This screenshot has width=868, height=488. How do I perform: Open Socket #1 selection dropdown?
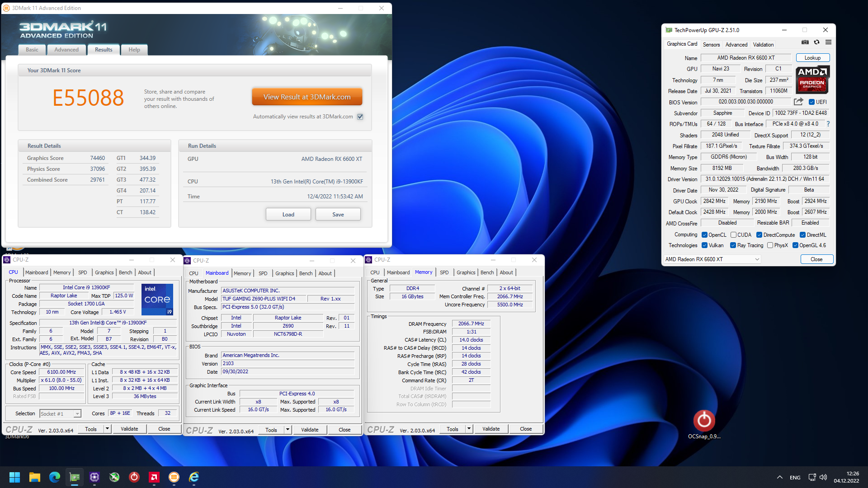click(x=60, y=413)
